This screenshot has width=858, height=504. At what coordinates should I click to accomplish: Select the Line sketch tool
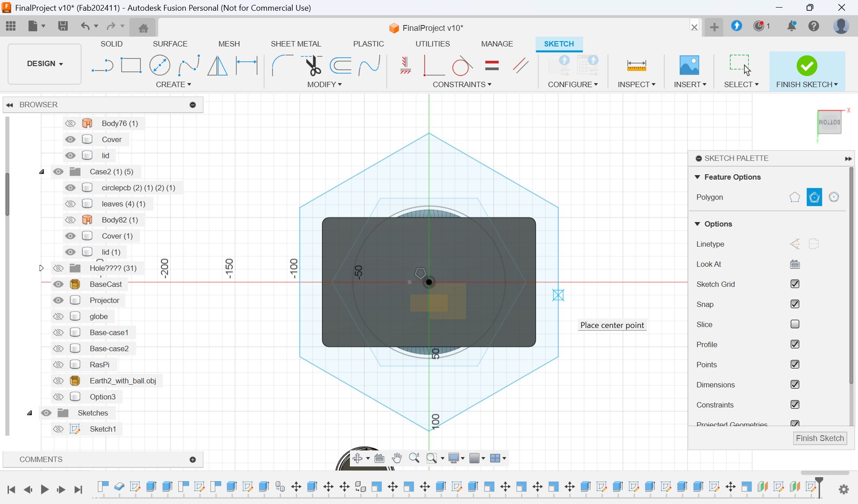coord(102,66)
